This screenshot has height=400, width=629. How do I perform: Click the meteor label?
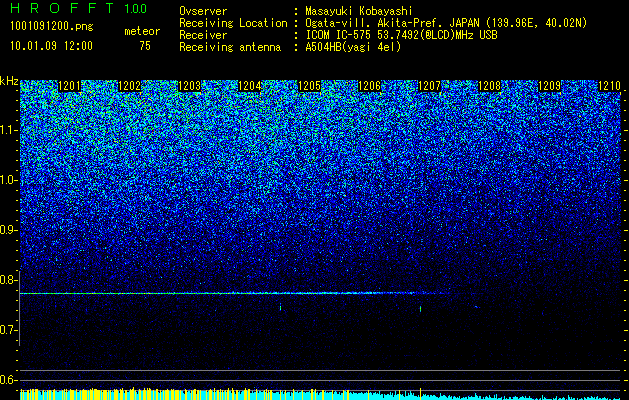point(142,31)
